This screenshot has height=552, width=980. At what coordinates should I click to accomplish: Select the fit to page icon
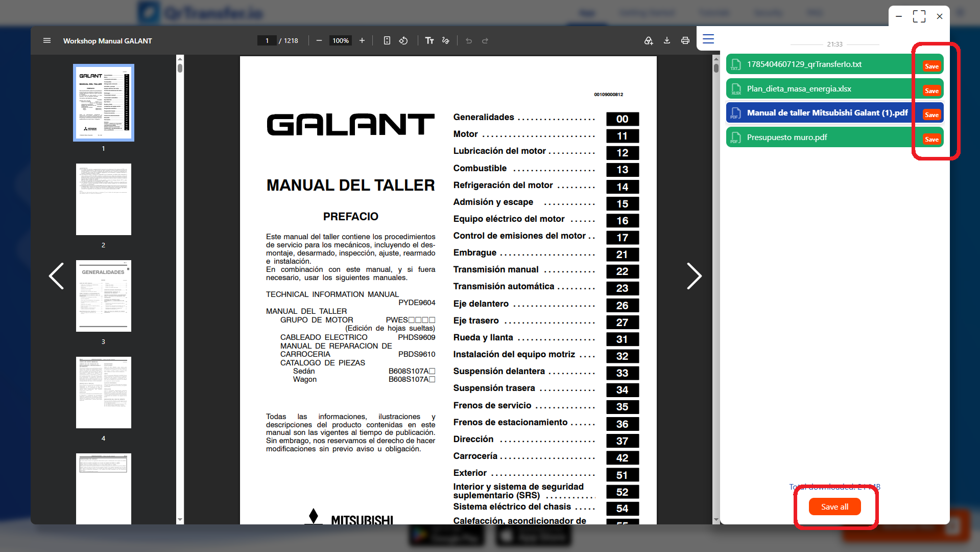(x=387, y=40)
